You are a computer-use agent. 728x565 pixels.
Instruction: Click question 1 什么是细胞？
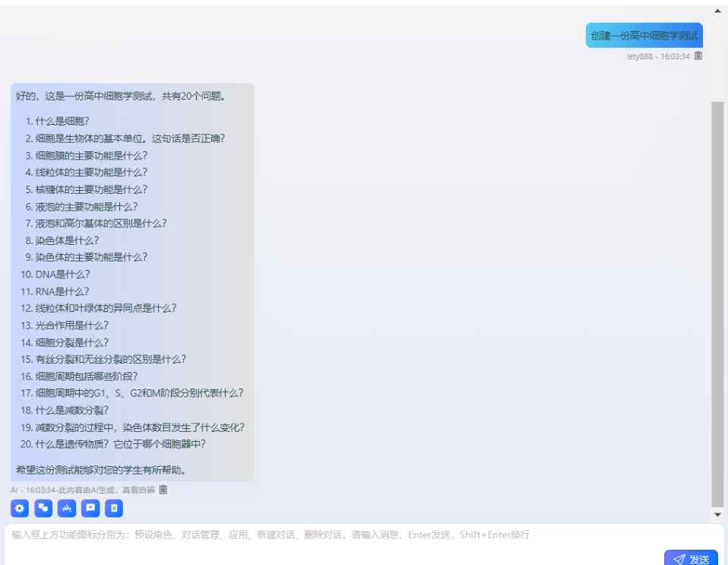coord(62,121)
